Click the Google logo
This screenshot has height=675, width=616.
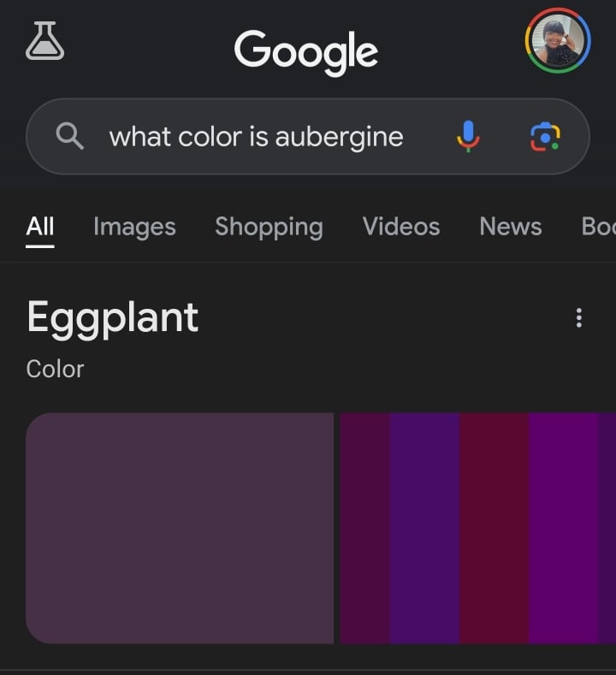click(306, 52)
